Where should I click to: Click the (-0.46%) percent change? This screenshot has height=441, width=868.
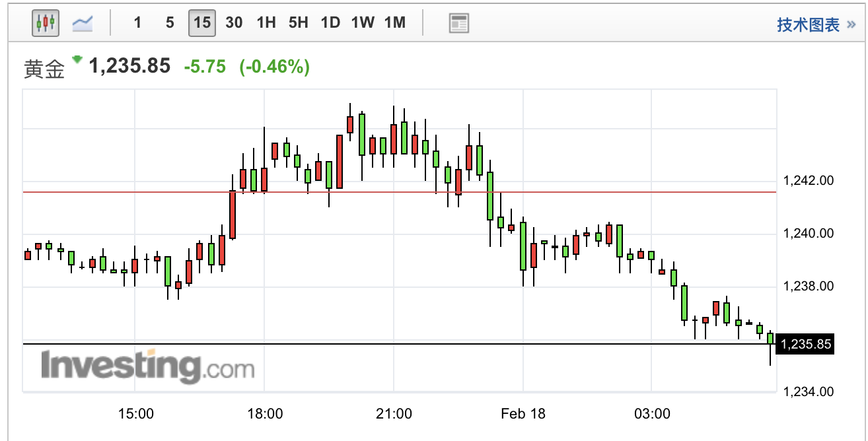275,67
